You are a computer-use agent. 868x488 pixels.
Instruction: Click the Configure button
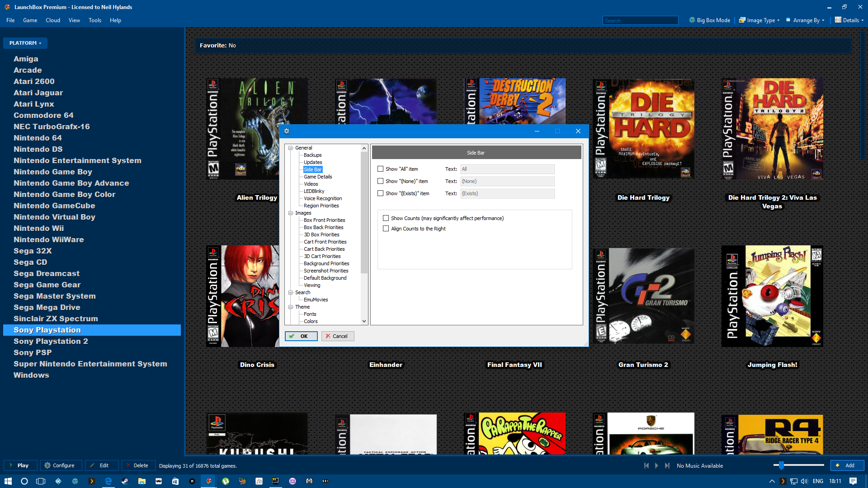coord(61,465)
